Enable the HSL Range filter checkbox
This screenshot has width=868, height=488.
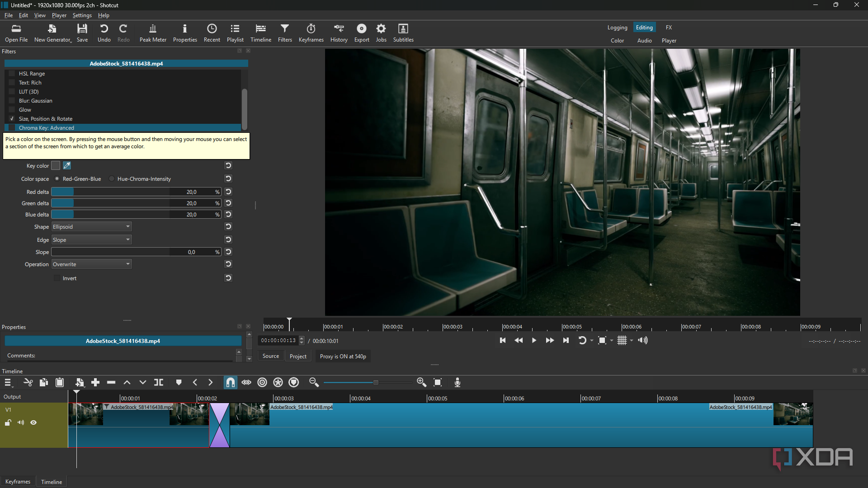click(12, 74)
